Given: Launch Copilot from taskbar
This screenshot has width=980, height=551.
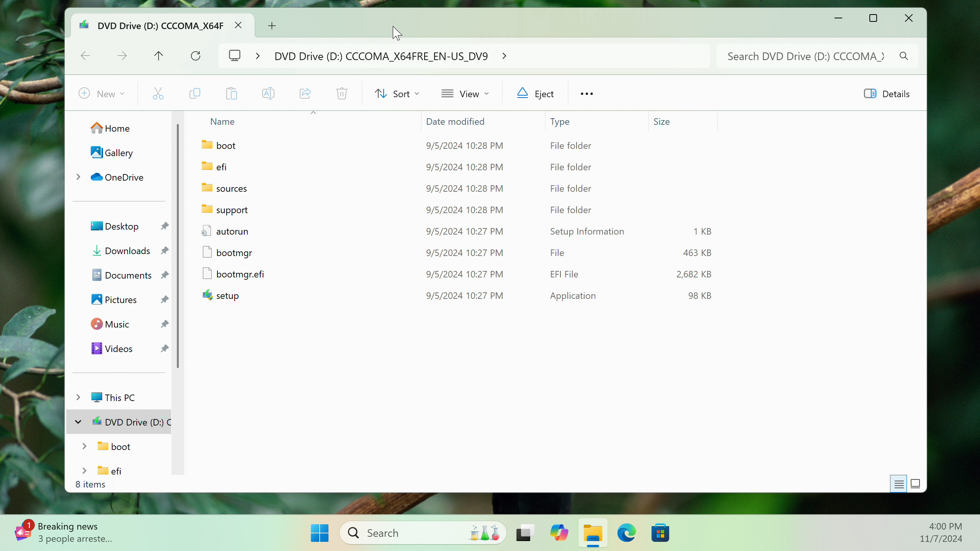Looking at the screenshot, I should click(559, 533).
